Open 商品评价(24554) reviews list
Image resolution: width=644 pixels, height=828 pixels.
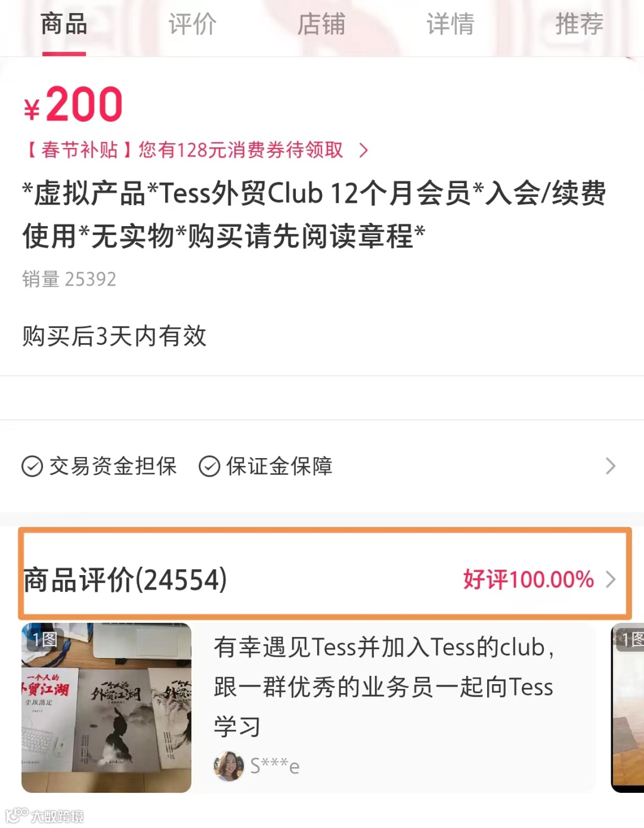tap(125, 579)
